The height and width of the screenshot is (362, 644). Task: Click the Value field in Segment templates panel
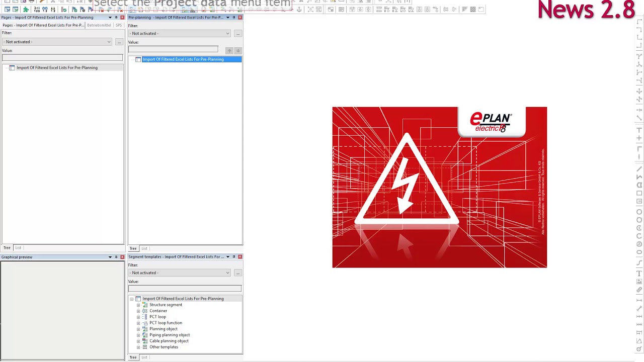(185, 289)
